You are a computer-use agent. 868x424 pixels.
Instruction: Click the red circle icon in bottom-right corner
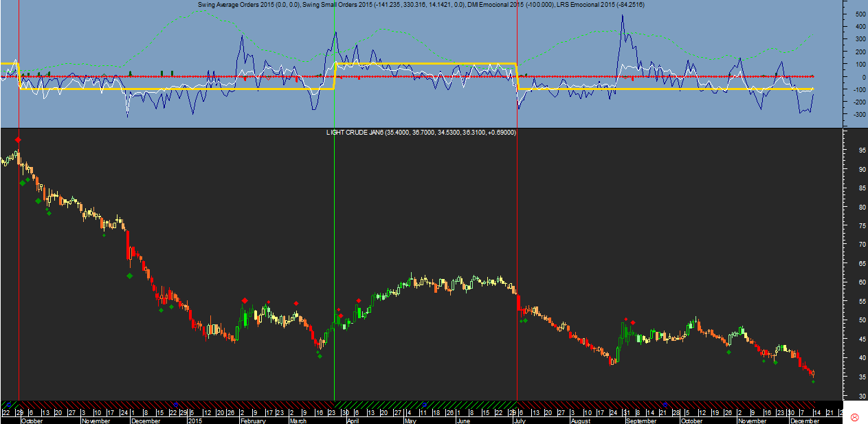854,418
